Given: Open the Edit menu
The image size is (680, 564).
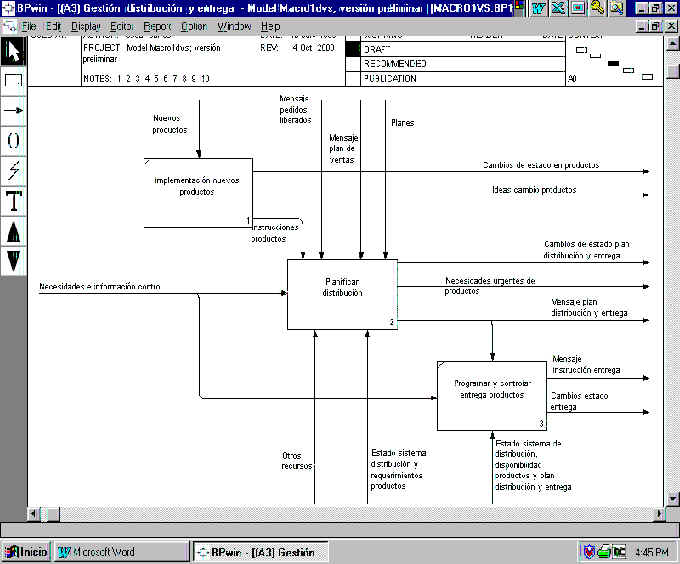Looking at the screenshot, I should tap(54, 26).
